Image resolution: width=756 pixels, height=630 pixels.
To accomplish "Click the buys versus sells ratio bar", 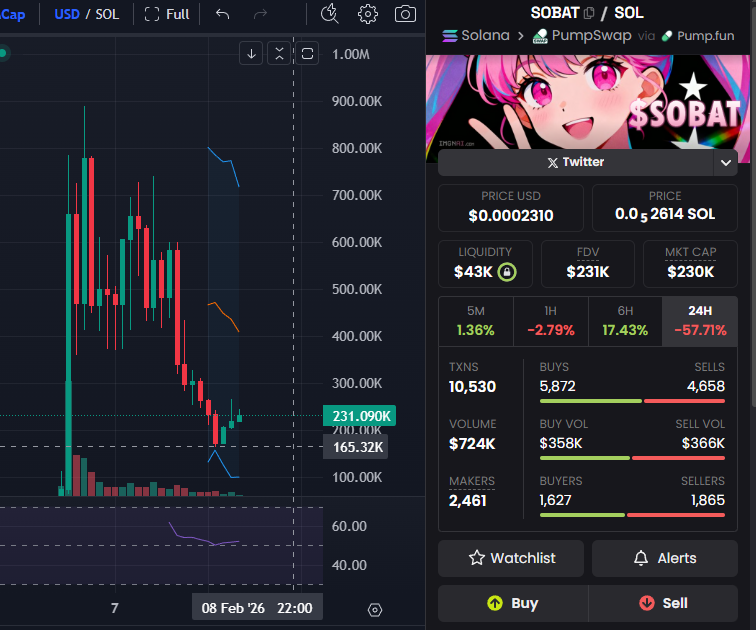I will [x=632, y=401].
